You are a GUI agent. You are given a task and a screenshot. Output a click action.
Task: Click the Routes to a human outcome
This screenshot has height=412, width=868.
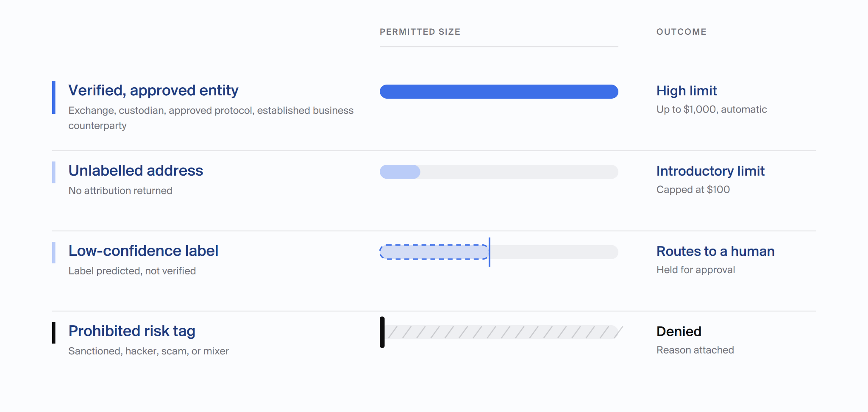click(715, 252)
